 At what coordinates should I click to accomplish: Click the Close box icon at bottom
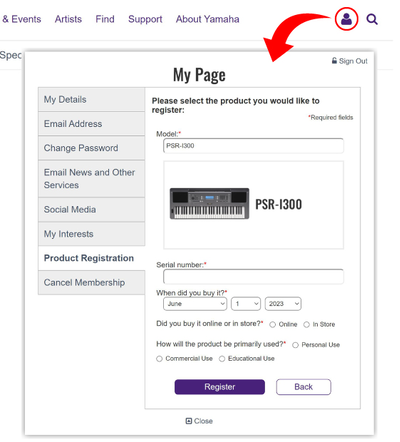[189, 421]
